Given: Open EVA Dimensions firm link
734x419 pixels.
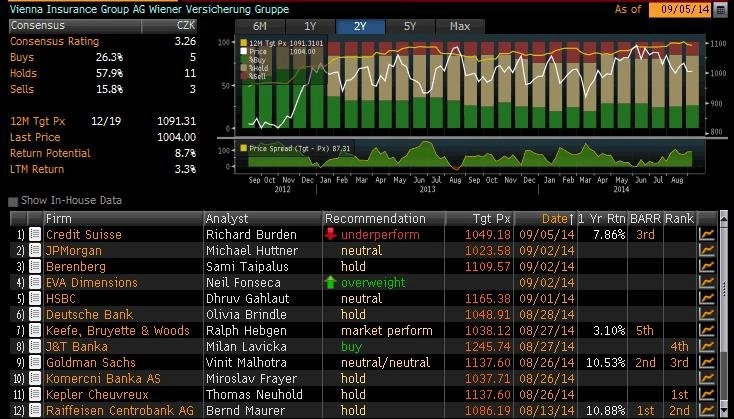Looking at the screenshot, I should 92,283.
